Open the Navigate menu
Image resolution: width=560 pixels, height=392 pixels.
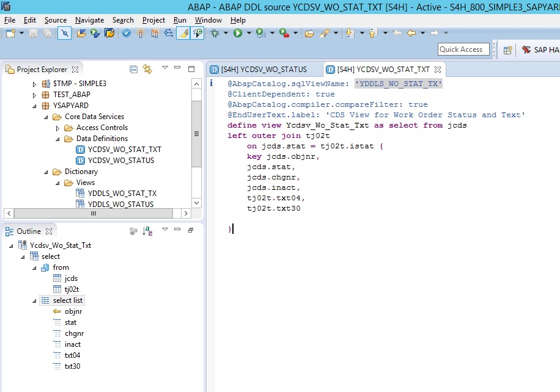point(89,20)
